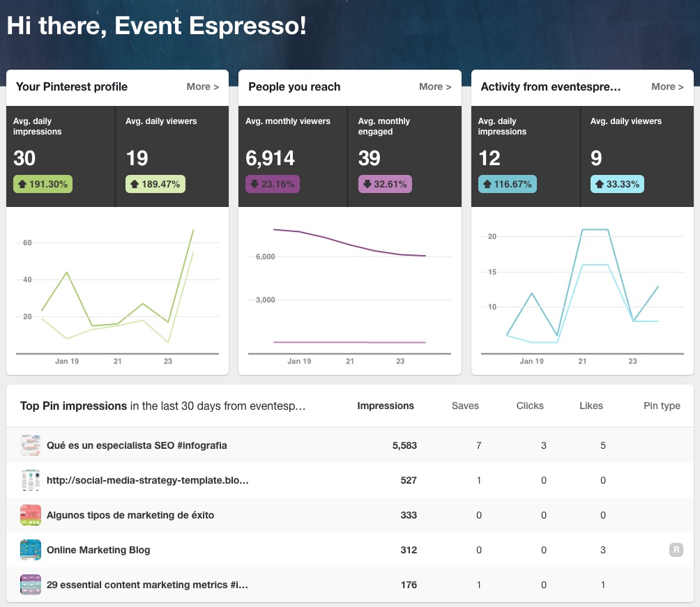Open thumbnail of Algunos tipos de marketing pin

click(31, 514)
